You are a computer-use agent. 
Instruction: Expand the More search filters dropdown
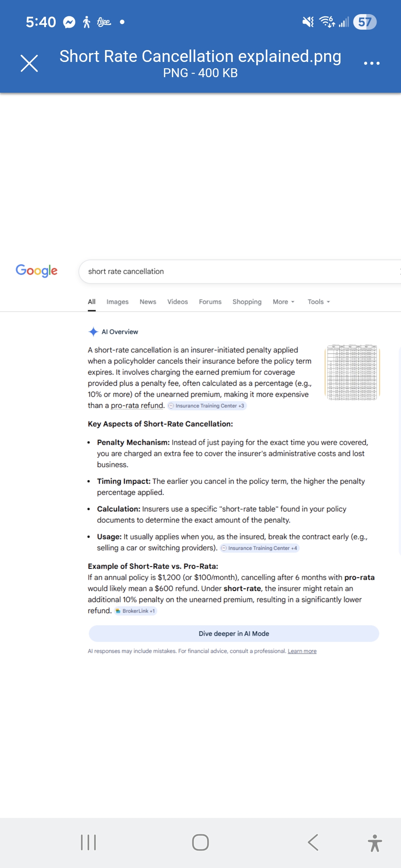(283, 302)
